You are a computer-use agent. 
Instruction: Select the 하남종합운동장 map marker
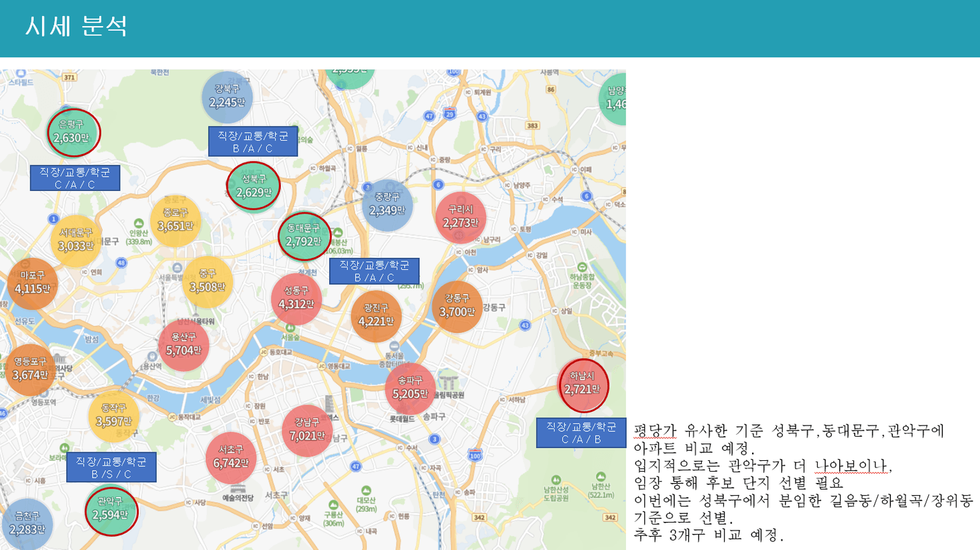[582, 277]
